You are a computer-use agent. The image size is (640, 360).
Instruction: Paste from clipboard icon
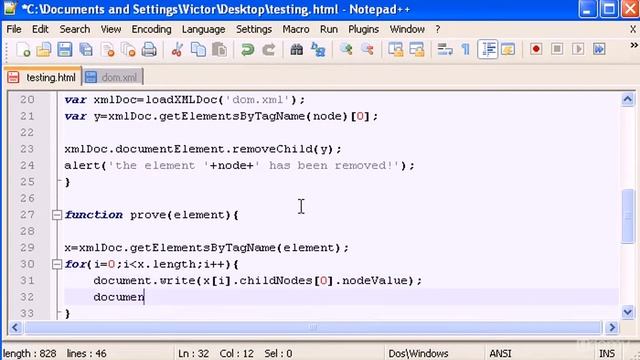pyautogui.click(x=220, y=50)
